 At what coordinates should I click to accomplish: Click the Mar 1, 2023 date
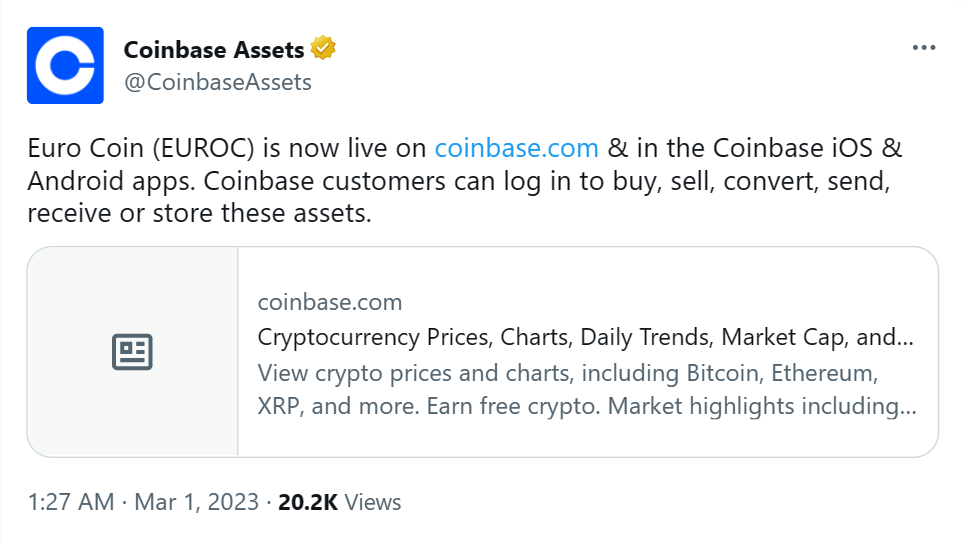[x=196, y=502]
